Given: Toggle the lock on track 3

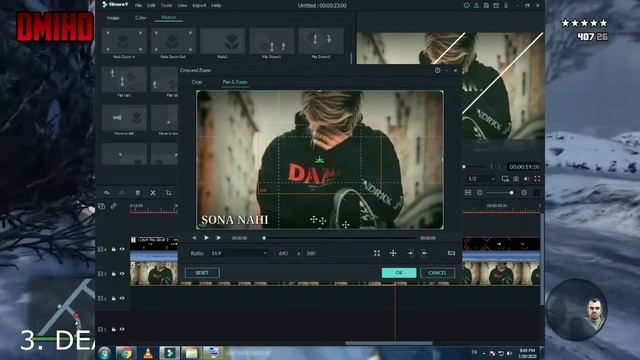Looking at the screenshot, I should click(x=113, y=274).
